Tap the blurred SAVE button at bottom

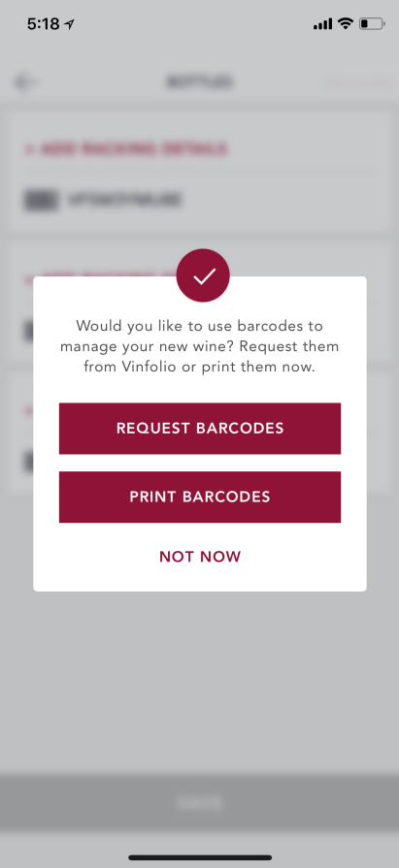tap(200, 802)
